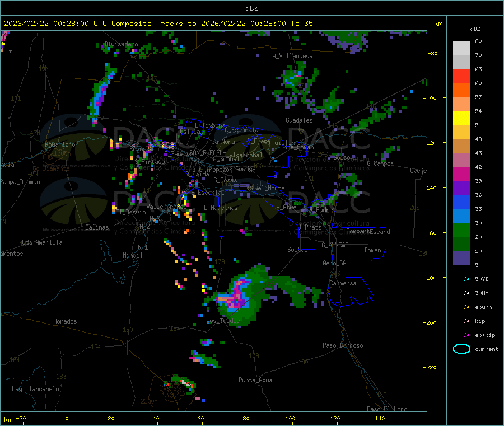This screenshot has height=426, width=504.
Task: Click the white 30HM arrow legend icon
Action: pyautogui.click(x=461, y=293)
